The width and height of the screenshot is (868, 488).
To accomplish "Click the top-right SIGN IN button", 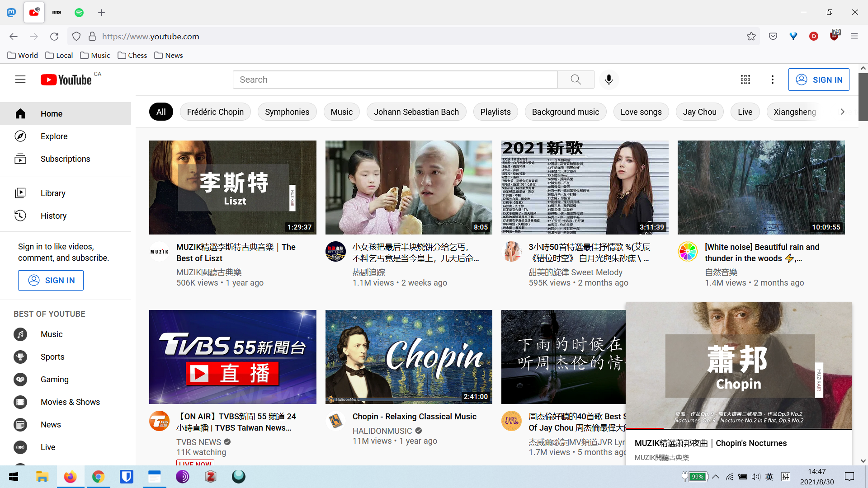I will tap(818, 80).
